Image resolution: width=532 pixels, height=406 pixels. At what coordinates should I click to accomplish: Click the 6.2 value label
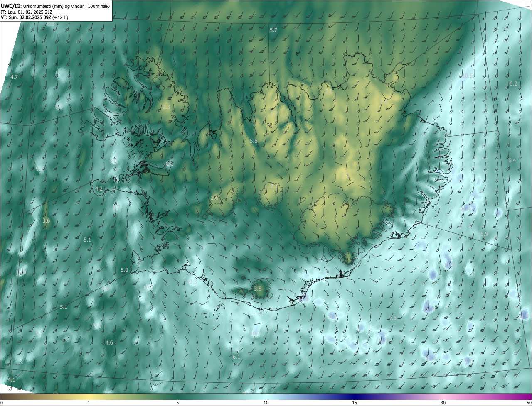point(513,84)
